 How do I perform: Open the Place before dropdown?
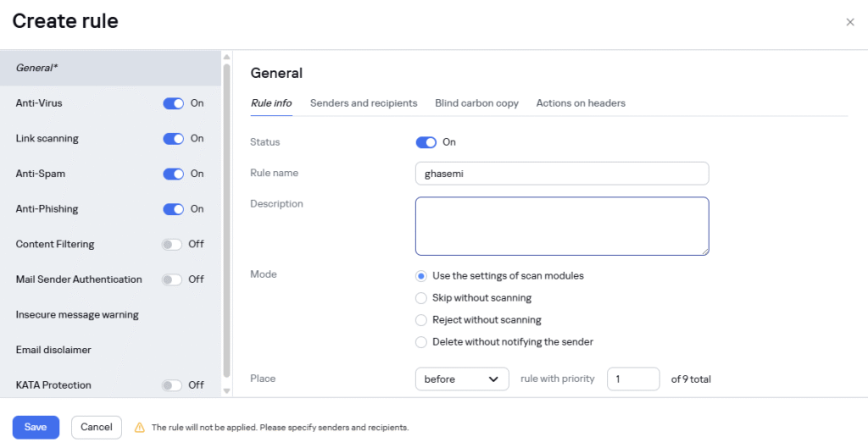[462, 379]
